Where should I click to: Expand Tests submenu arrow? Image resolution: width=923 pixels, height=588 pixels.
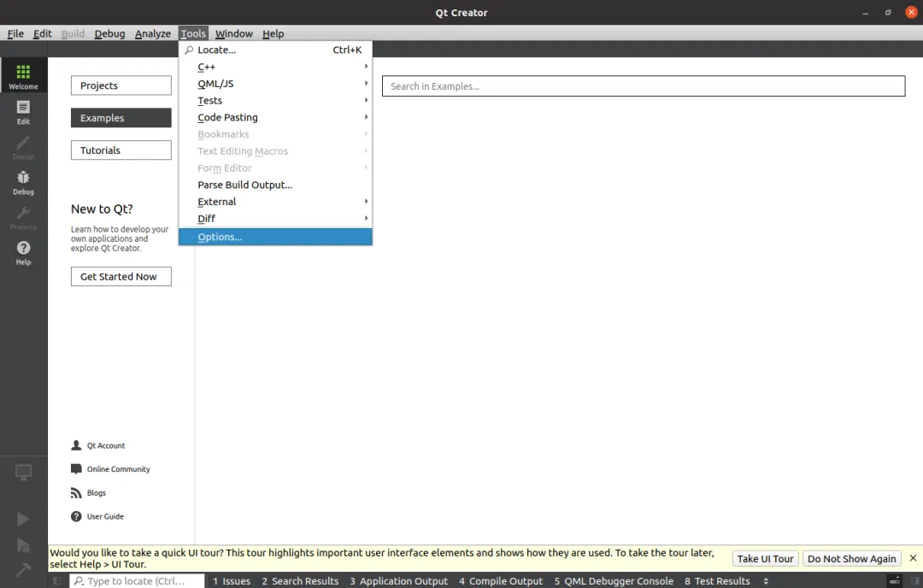tap(366, 100)
